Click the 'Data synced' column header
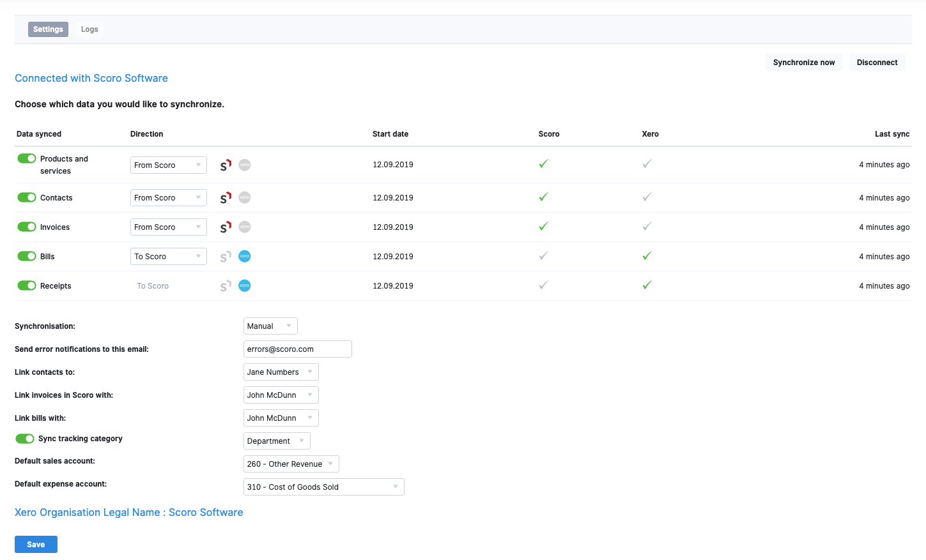Image resolution: width=926 pixels, height=560 pixels. point(39,134)
